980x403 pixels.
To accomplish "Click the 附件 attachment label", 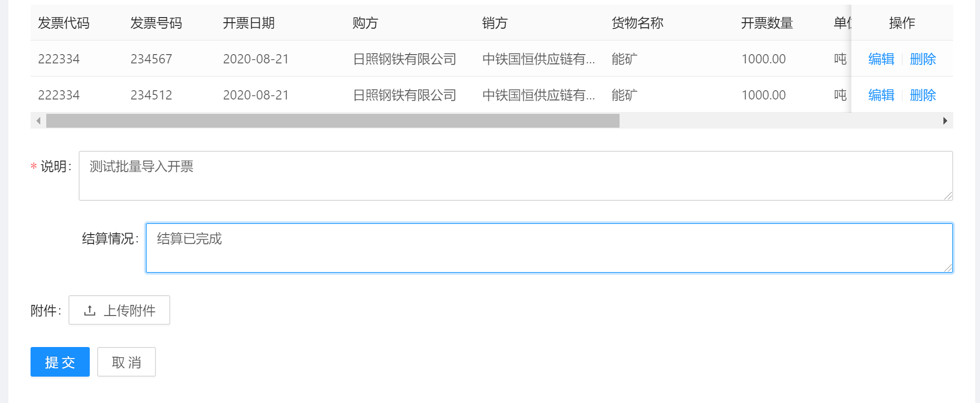I will 45,310.
